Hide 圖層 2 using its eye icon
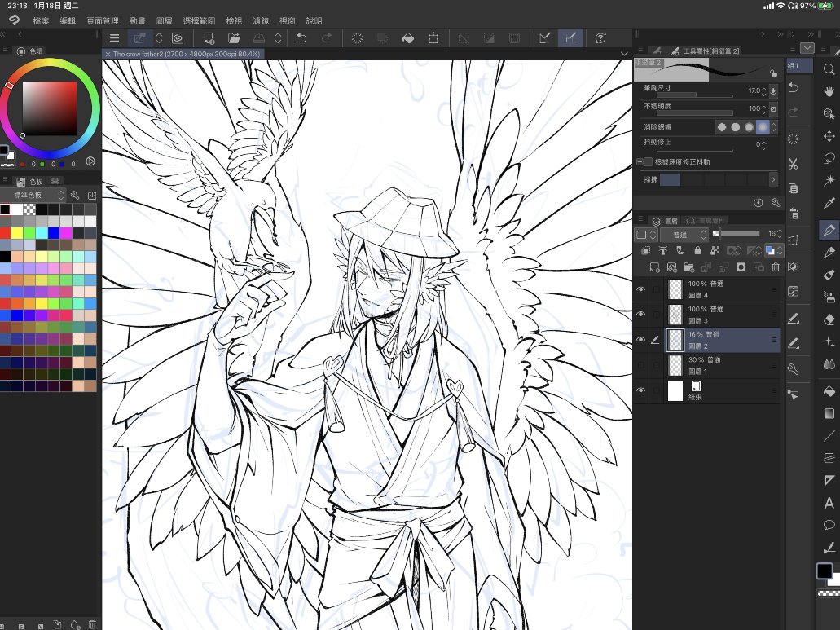This screenshot has height=630, width=840. point(640,340)
